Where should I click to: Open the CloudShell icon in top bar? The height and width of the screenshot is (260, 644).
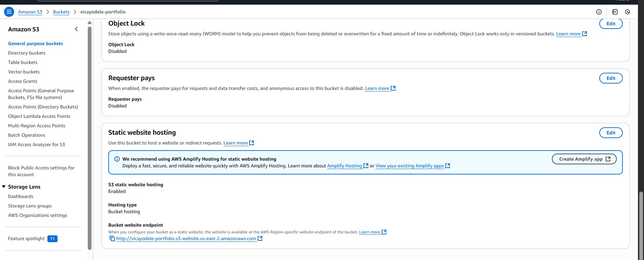pyautogui.click(x=615, y=12)
